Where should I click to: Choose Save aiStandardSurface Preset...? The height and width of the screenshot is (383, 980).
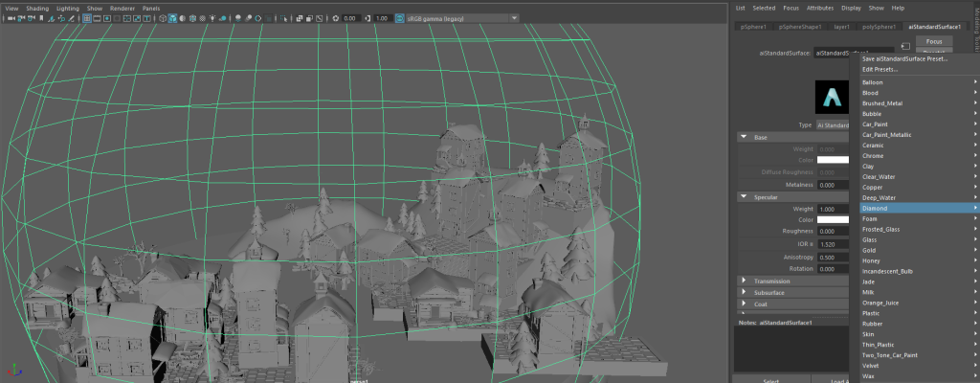pos(905,58)
